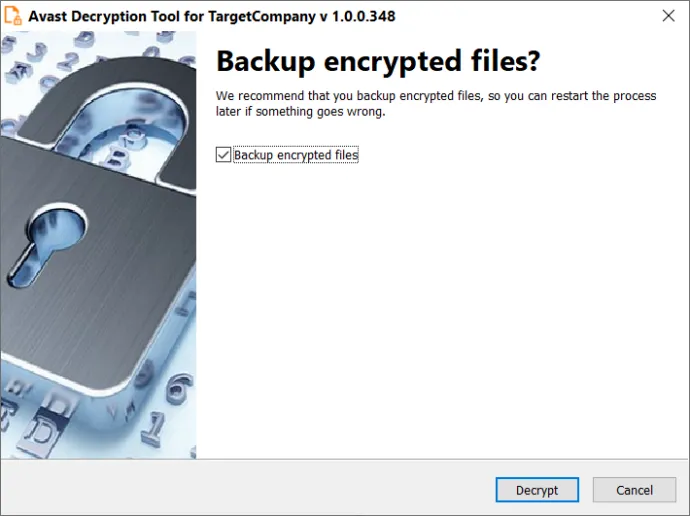Click the "later if something goes wrong" line
The width and height of the screenshot is (690, 516).
(300, 112)
